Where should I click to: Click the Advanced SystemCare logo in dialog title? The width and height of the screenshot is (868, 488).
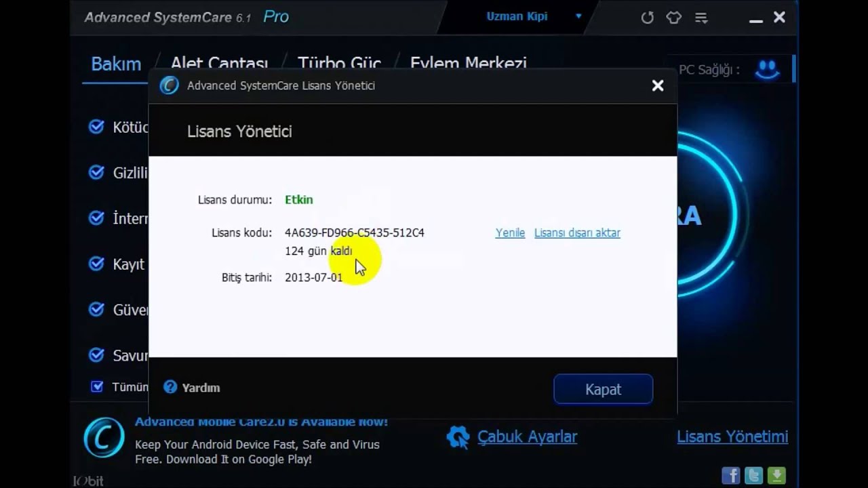pyautogui.click(x=169, y=85)
